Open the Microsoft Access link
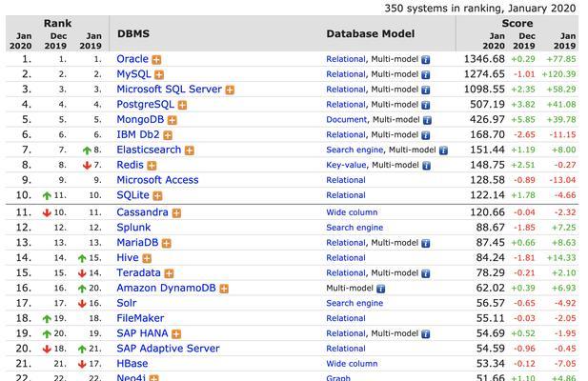 157,180
